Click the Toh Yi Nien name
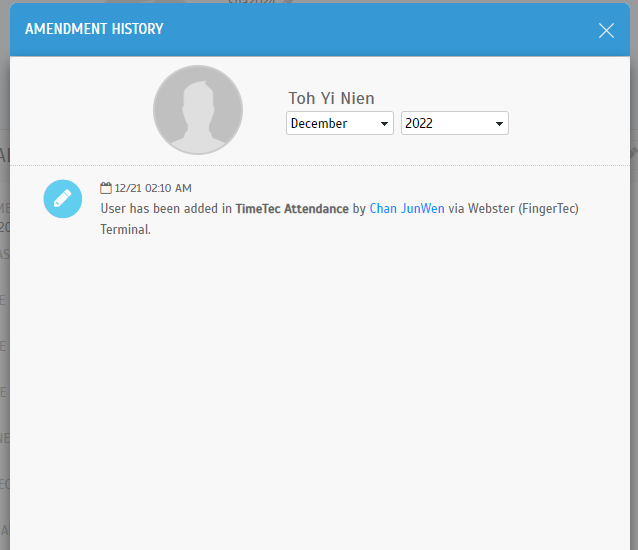Viewport: 638px width, 550px height. click(331, 98)
